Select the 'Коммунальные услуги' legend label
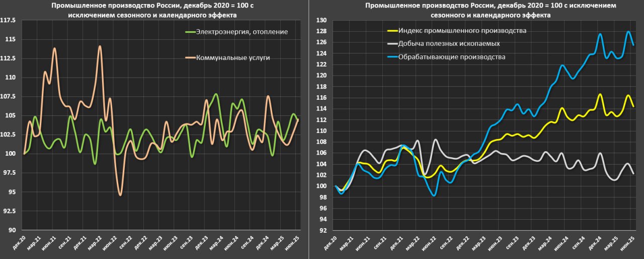The image size is (644, 259). coord(232,57)
